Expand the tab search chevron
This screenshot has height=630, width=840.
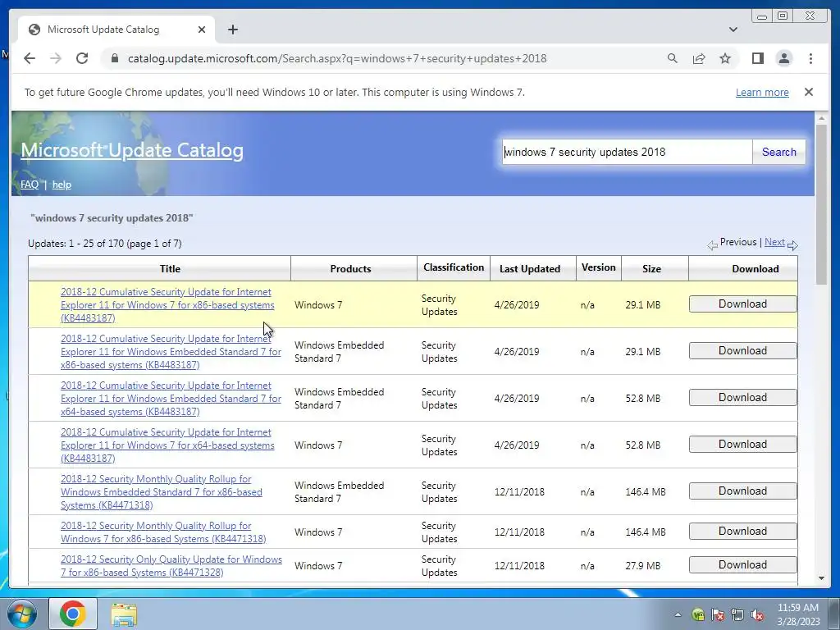pos(733,30)
